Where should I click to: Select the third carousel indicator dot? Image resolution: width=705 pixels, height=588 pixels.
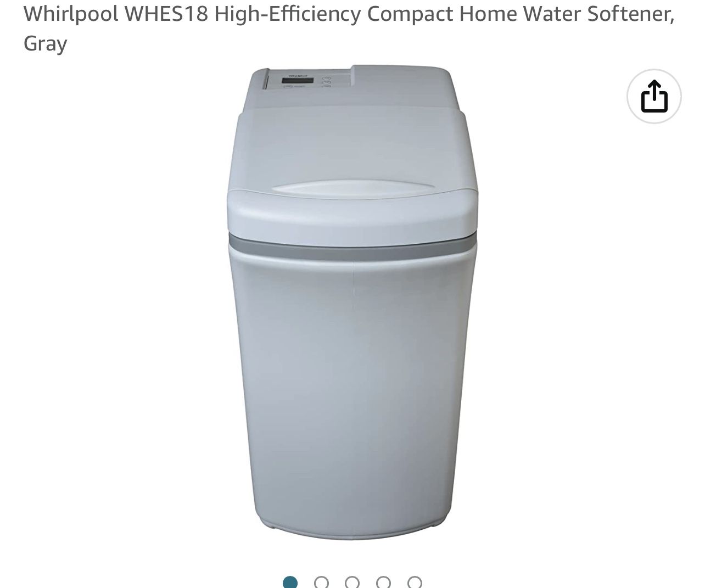pyautogui.click(x=352, y=583)
